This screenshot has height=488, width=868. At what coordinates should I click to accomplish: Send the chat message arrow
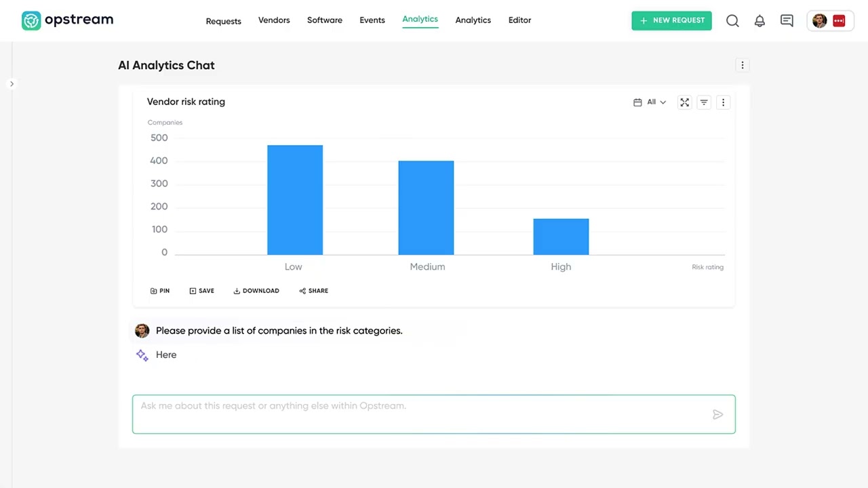717,415
